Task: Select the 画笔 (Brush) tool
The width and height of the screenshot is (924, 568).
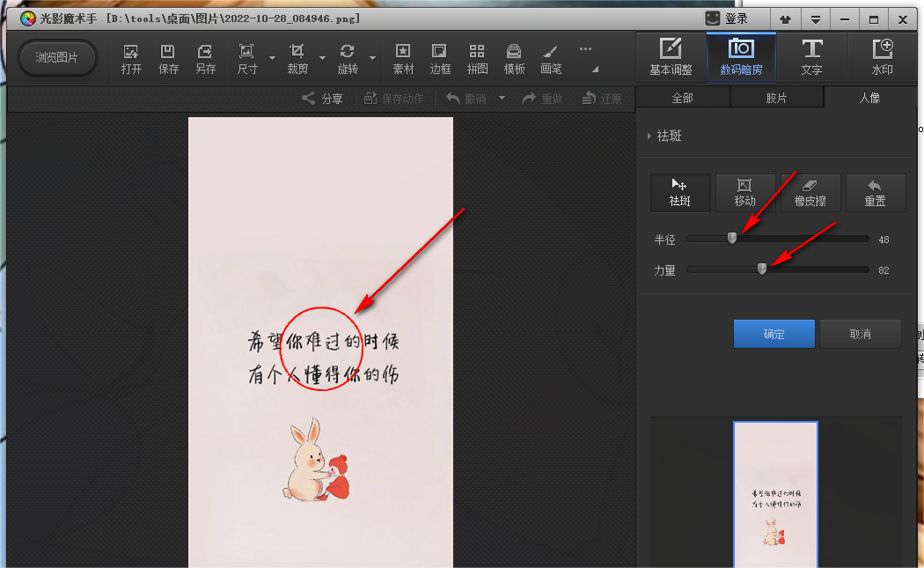Action: pos(551,58)
